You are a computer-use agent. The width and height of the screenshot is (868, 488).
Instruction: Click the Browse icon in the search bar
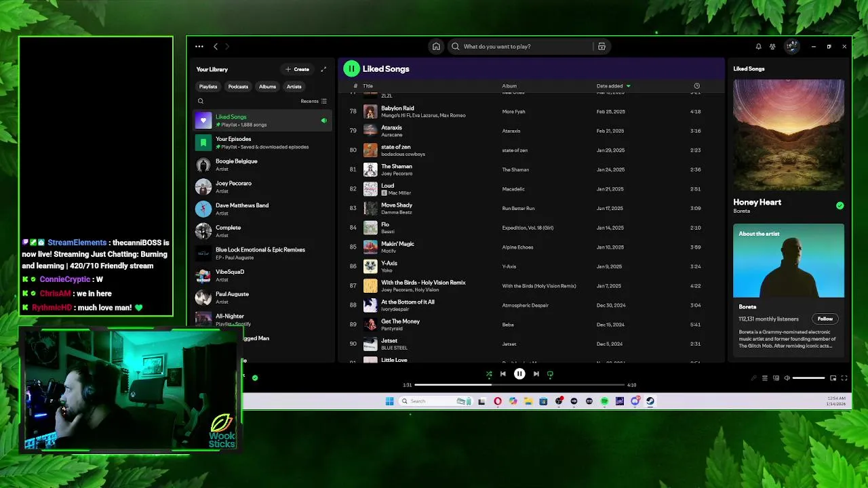click(601, 47)
